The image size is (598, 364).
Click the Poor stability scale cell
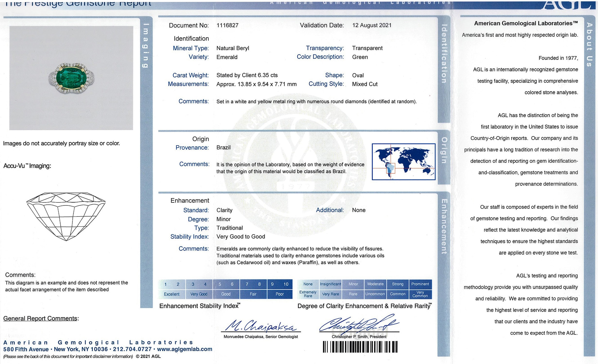[x=280, y=294]
